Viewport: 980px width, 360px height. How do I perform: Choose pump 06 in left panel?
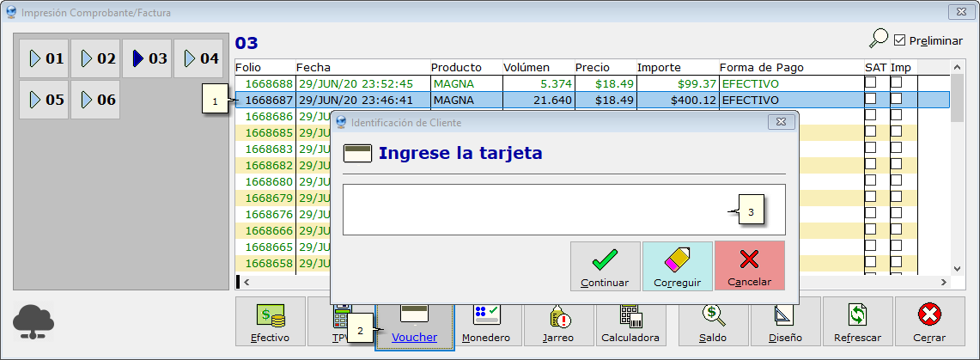[96, 100]
